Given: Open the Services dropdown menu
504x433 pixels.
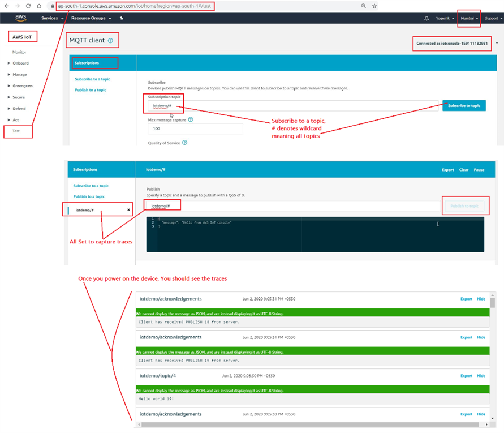Looking at the screenshot, I should click(x=53, y=18).
